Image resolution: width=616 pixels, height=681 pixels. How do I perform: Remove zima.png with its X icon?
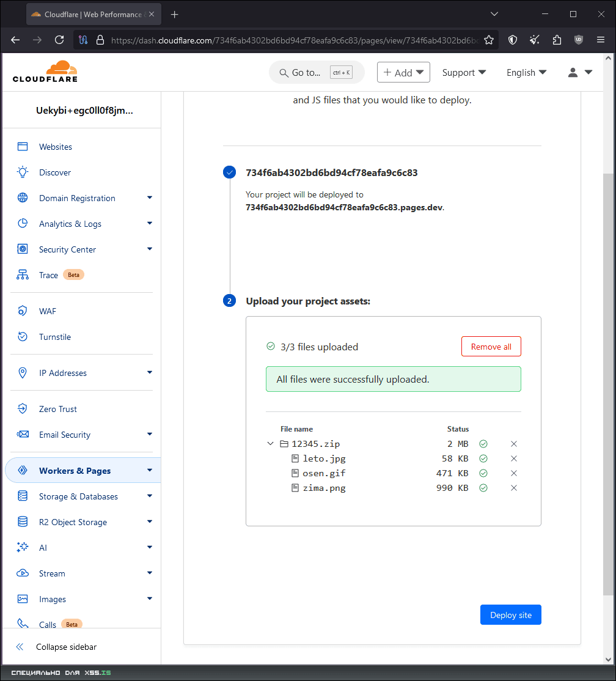pos(514,488)
